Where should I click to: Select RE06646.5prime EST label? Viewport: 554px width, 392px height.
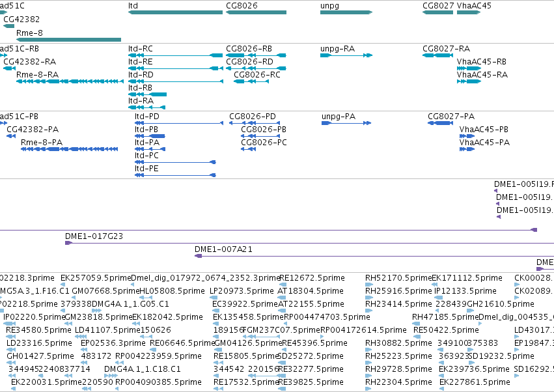pyautogui.click(x=183, y=343)
